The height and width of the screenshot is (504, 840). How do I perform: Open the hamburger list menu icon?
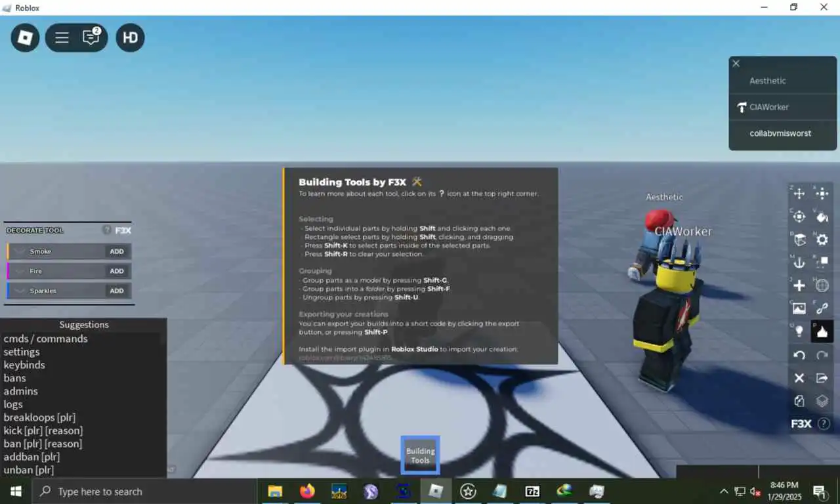tap(62, 38)
